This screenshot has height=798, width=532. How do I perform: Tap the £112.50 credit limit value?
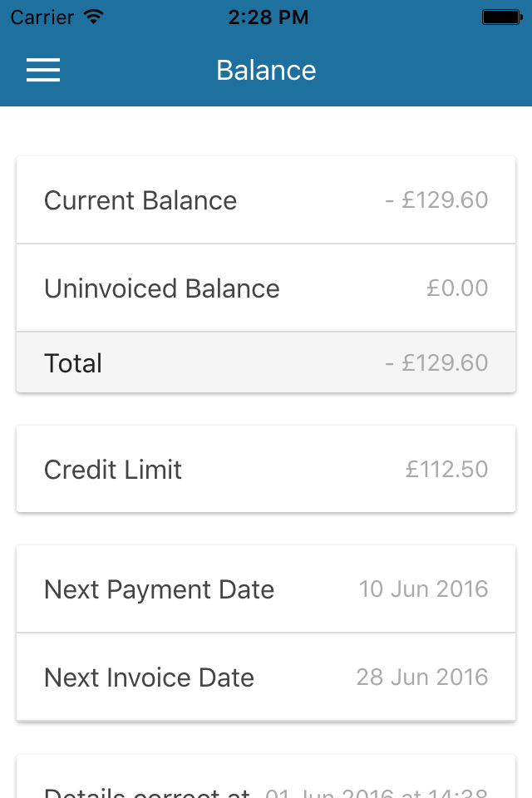(x=446, y=469)
